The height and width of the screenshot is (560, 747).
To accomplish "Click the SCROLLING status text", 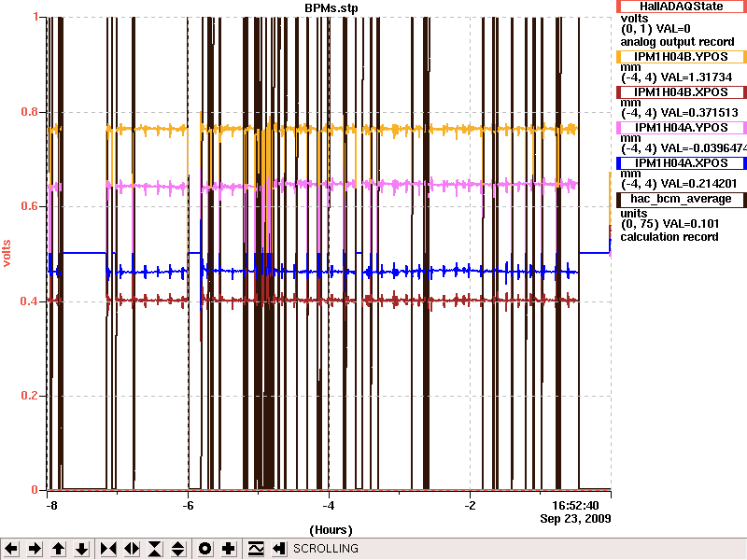I will 326,549.
